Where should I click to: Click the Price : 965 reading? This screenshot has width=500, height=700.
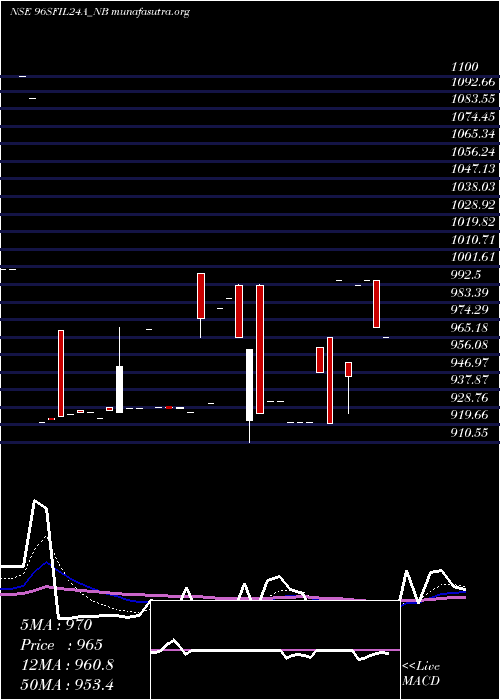click(62, 645)
